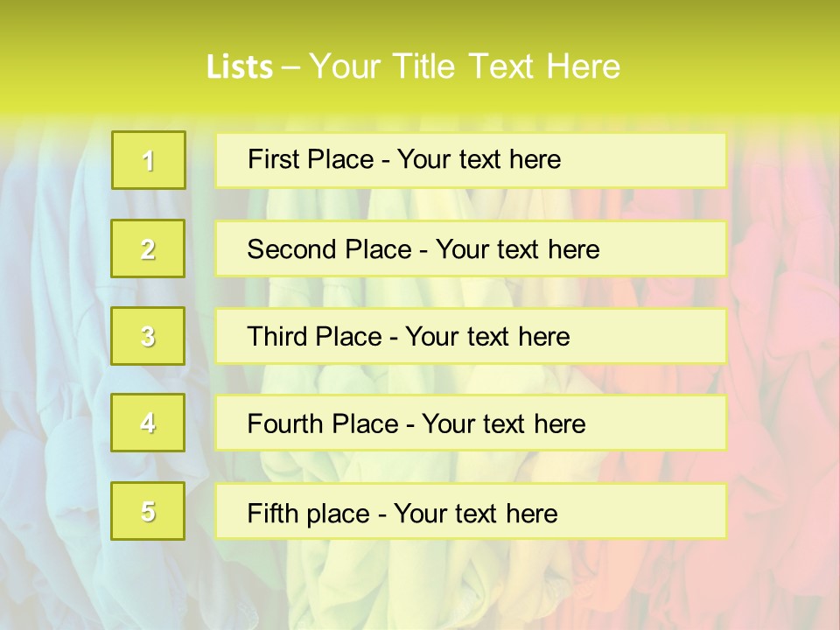
Task: Select the number 4 box
Action: pos(149,423)
